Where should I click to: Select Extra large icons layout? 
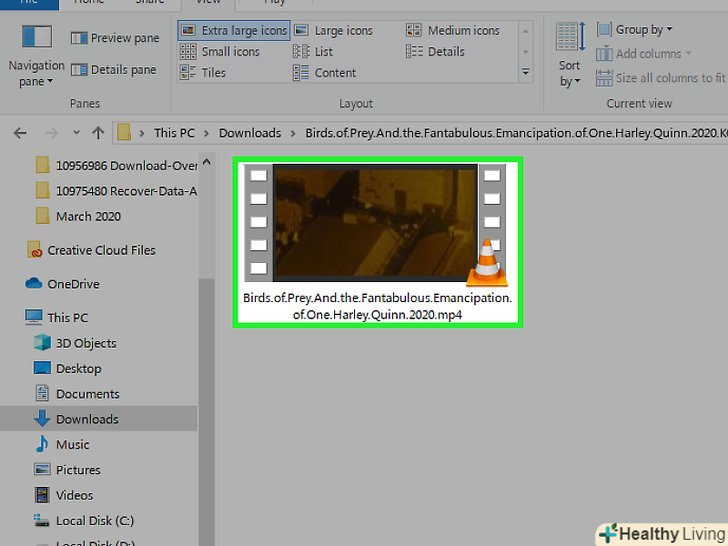[234, 31]
